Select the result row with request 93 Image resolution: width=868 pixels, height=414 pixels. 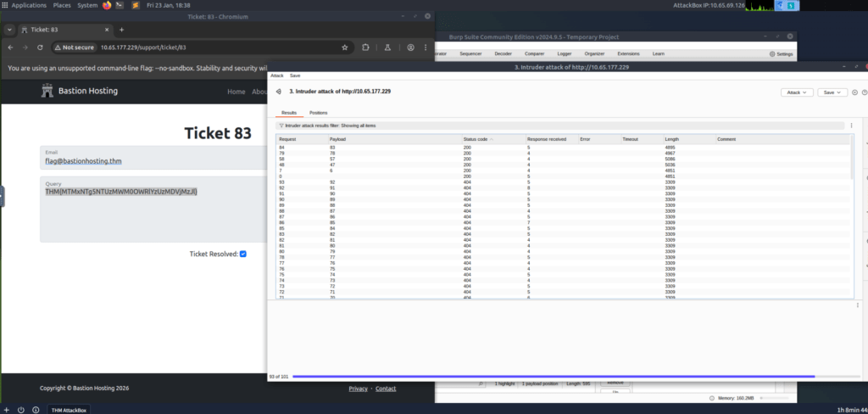pyautogui.click(x=563, y=182)
